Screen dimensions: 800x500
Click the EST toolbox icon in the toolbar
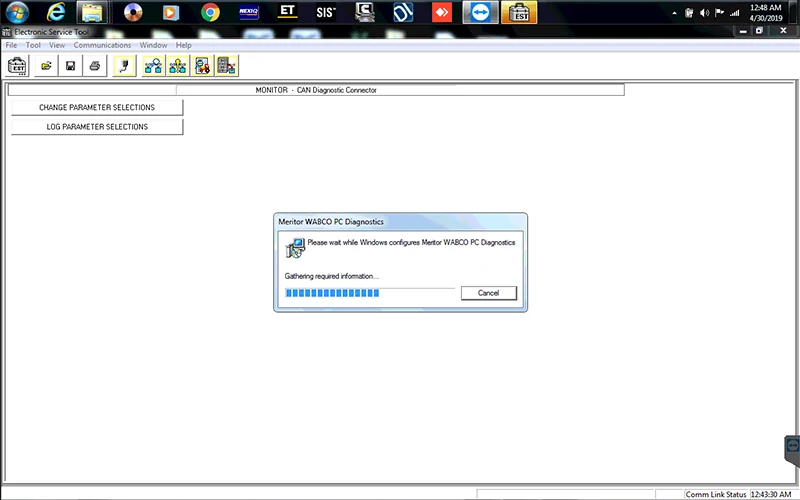(17, 66)
